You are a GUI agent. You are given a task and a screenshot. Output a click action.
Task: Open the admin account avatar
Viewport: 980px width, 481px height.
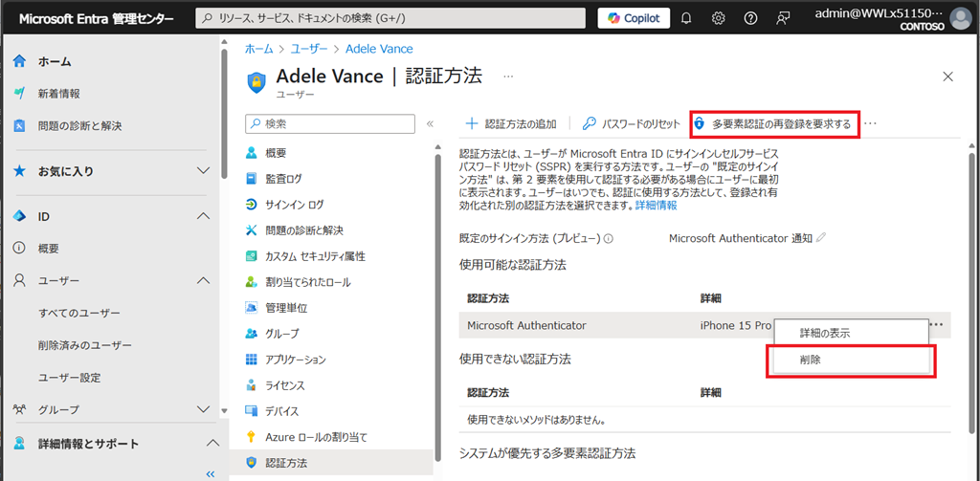click(x=961, y=18)
